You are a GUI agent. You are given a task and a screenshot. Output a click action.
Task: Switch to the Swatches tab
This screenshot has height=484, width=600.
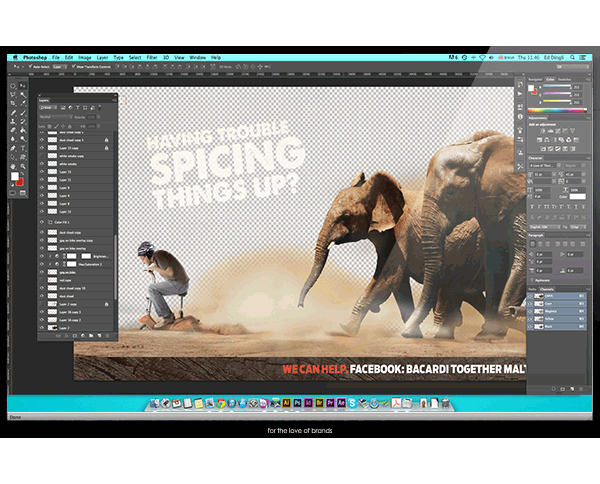point(564,79)
